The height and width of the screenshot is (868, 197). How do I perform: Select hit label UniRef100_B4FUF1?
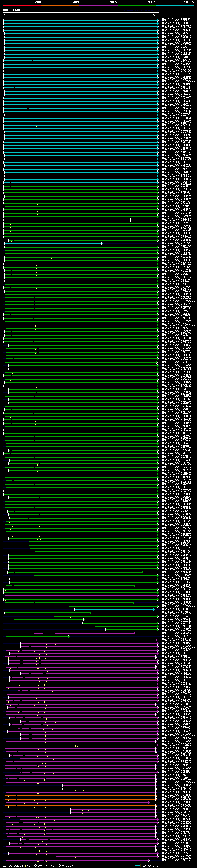(x=176, y=149)
